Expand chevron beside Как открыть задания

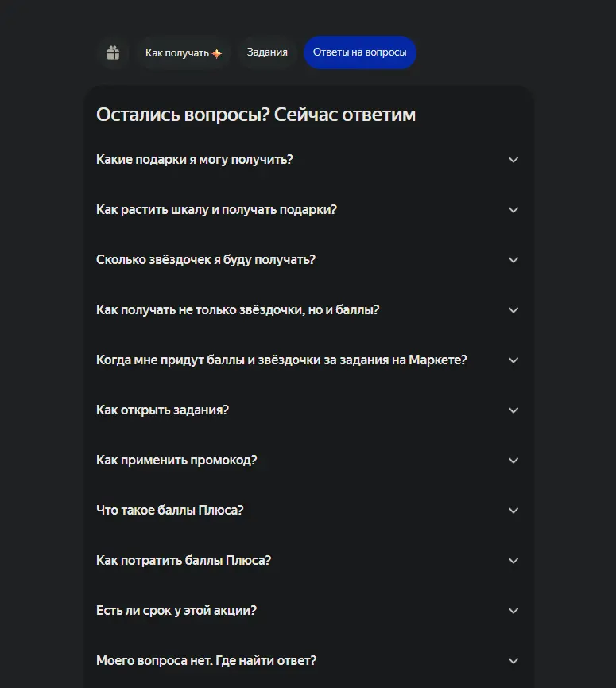(513, 410)
